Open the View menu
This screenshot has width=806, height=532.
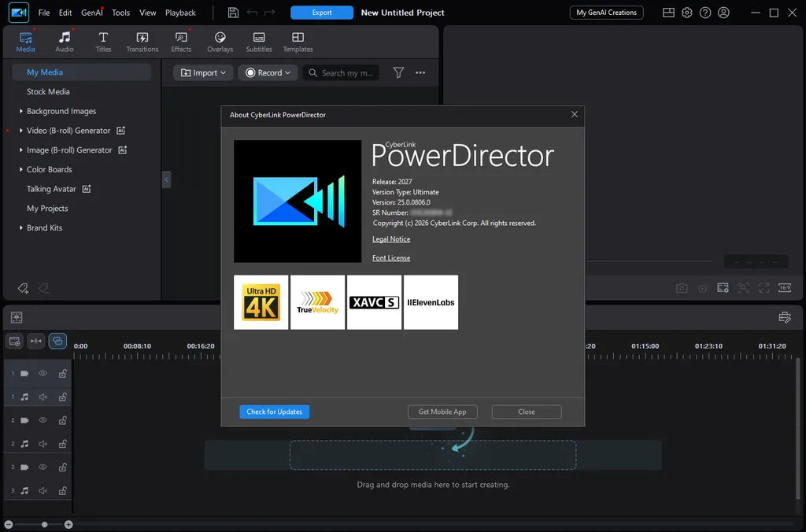[x=147, y=13]
